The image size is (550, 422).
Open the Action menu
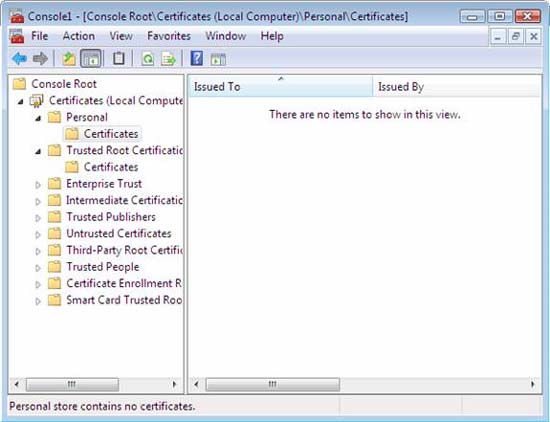79,36
